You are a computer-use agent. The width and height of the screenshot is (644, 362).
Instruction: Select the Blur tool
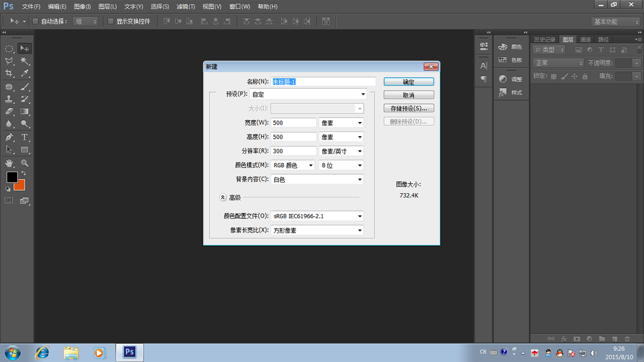click(x=9, y=124)
